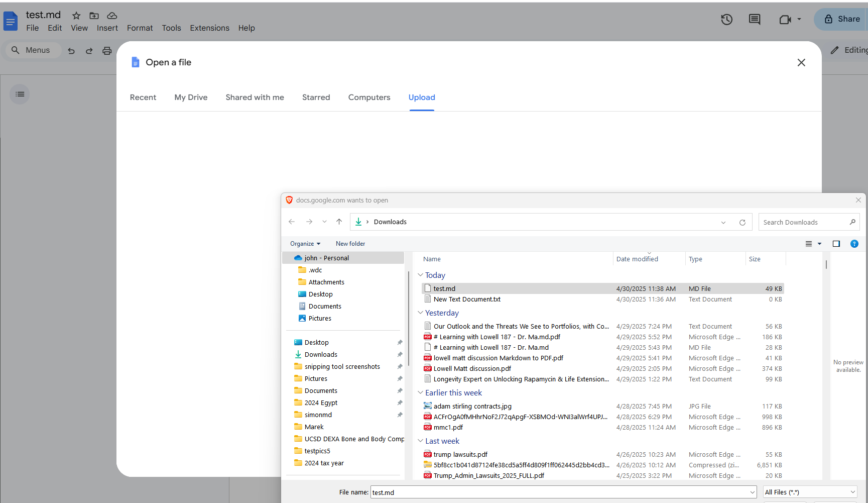This screenshot has height=503, width=868.
Task: Switch to the Recent tab
Action: pos(143,97)
